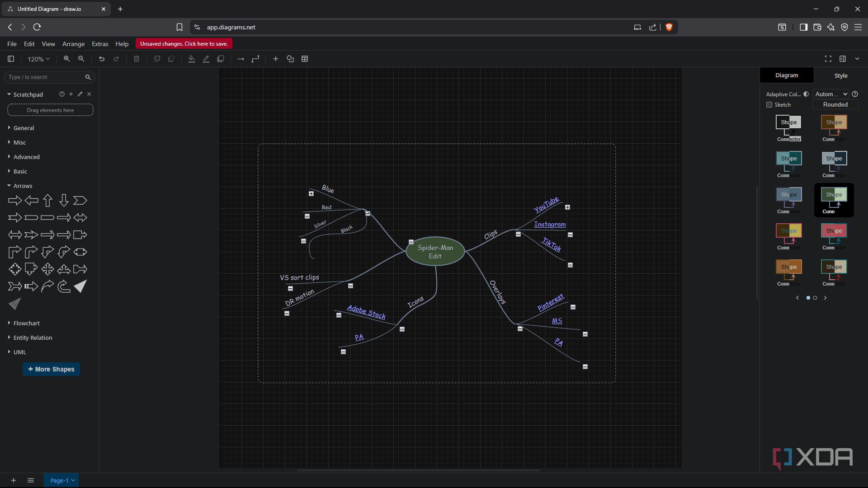Expand the Flowchart shapes section

pos(26,323)
